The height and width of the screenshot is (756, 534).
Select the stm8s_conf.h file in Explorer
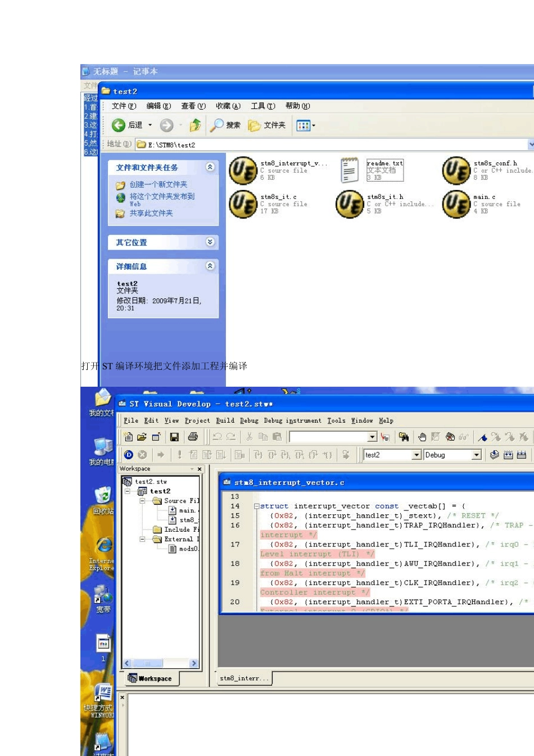456,170
